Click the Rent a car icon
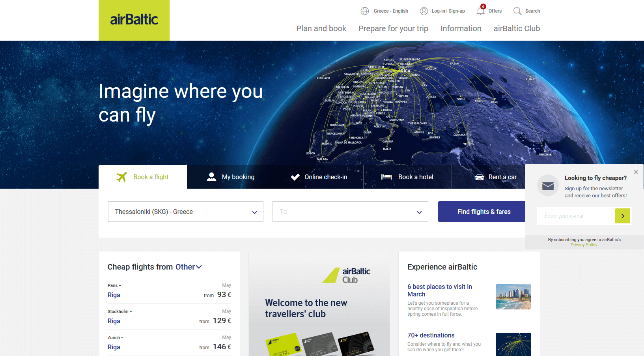This screenshot has height=356, width=644. (x=480, y=177)
